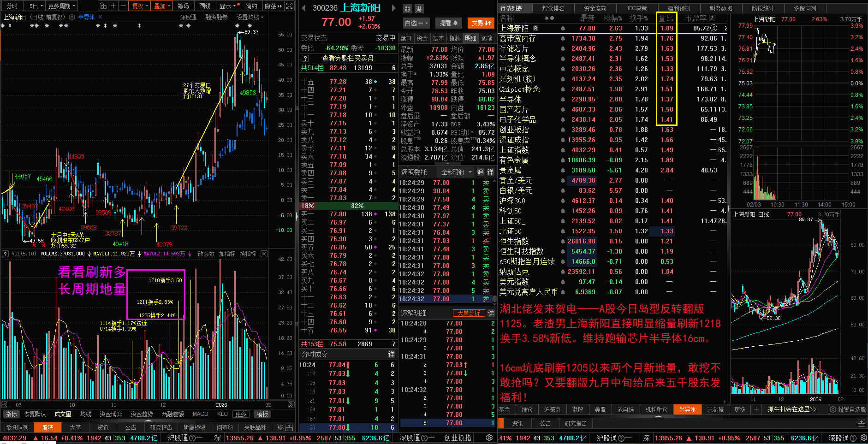Toggle 指标 indicator button
Screen dimensions: 868x444
[11, 414]
